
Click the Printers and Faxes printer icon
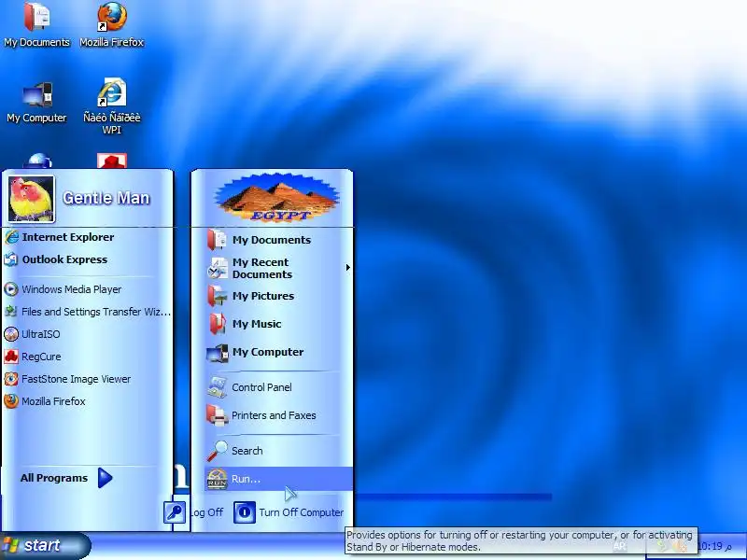(218, 415)
